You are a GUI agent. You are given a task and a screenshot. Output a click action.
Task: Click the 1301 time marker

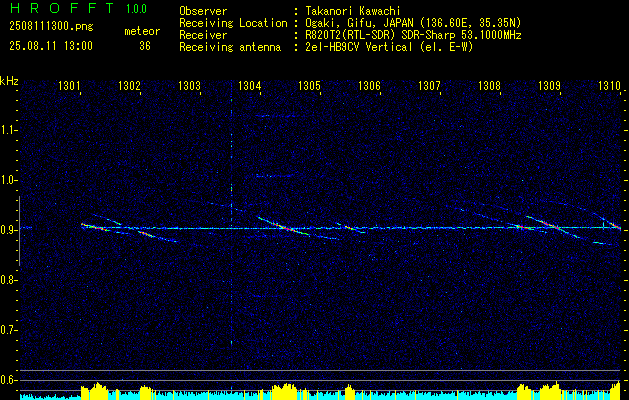point(69,85)
